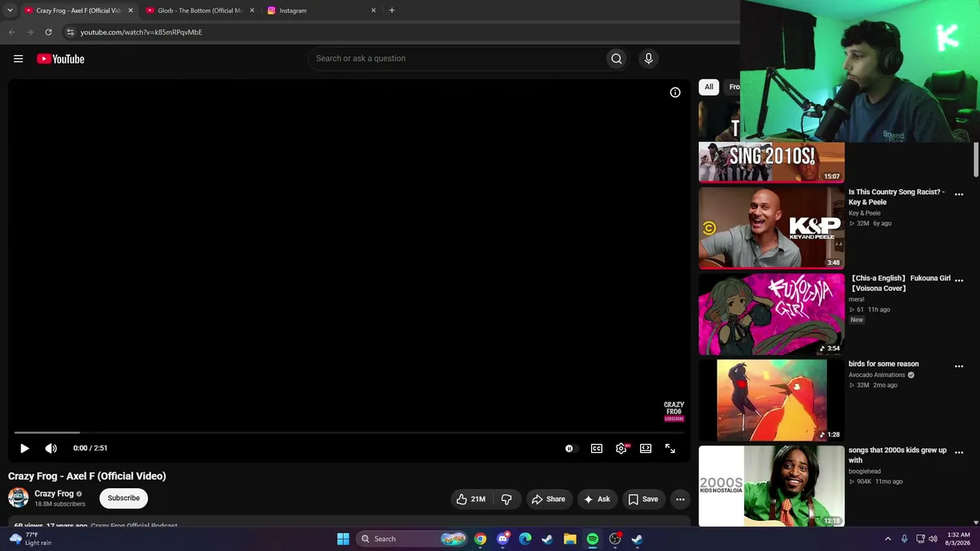
Task: Switch to theater mode
Action: pyautogui.click(x=645, y=448)
